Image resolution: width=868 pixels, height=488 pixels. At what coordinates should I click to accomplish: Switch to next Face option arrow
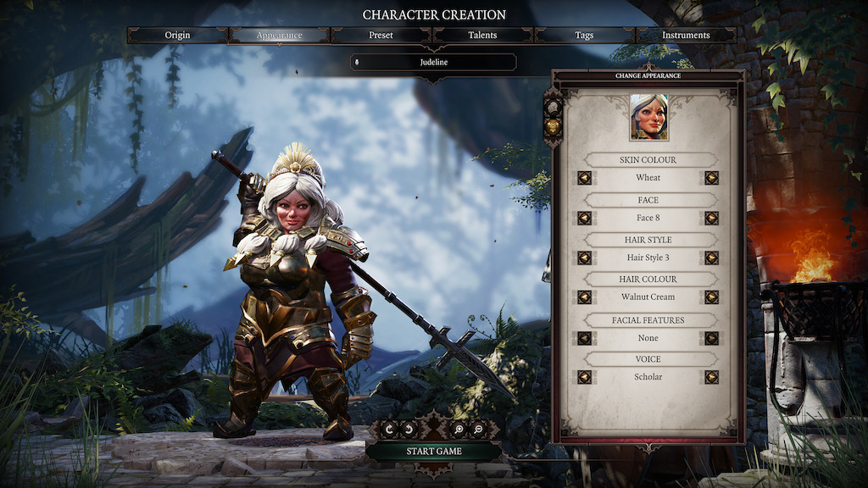point(711,218)
